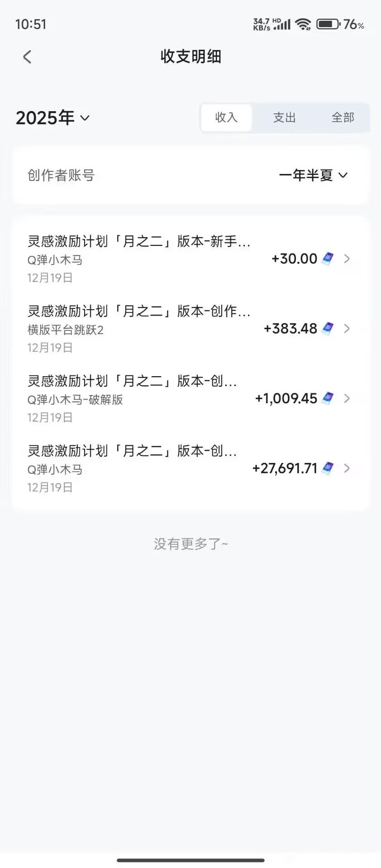Viewport: 381px width, 868px height.
Task: Tap the coin icon beside +27,691.71
Action: (x=328, y=468)
